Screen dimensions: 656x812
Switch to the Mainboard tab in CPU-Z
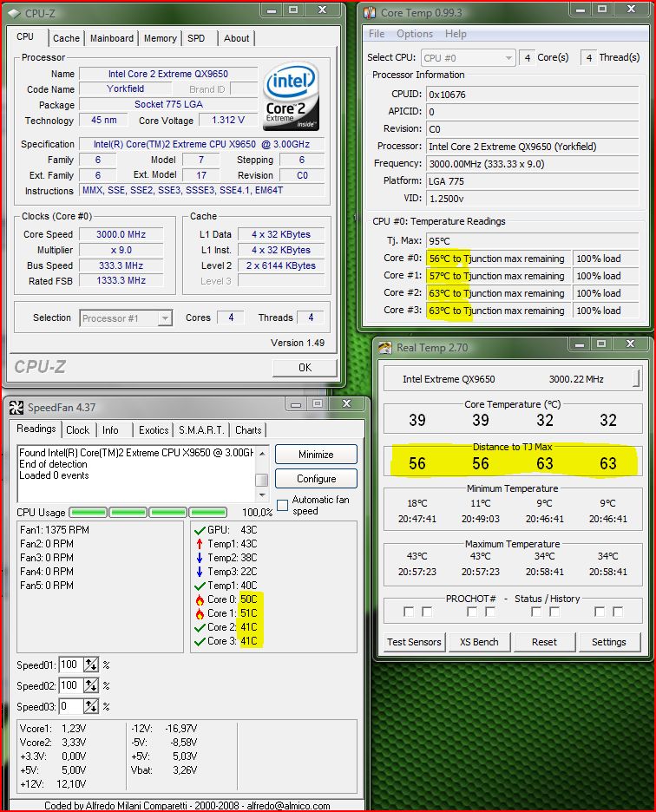pos(111,38)
